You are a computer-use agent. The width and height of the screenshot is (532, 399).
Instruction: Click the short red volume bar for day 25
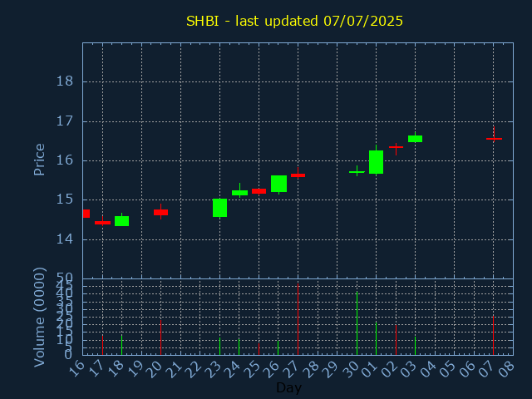point(259,349)
